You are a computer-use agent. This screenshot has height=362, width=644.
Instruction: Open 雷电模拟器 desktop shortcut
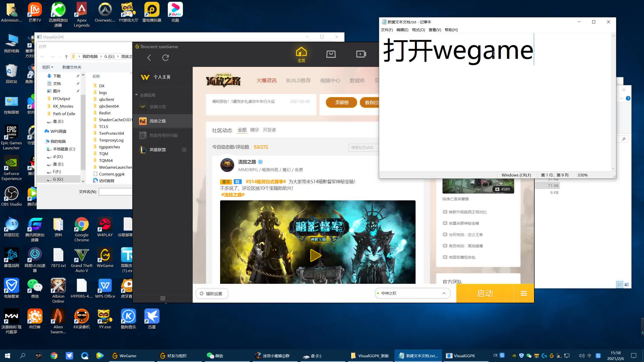(152, 12)
